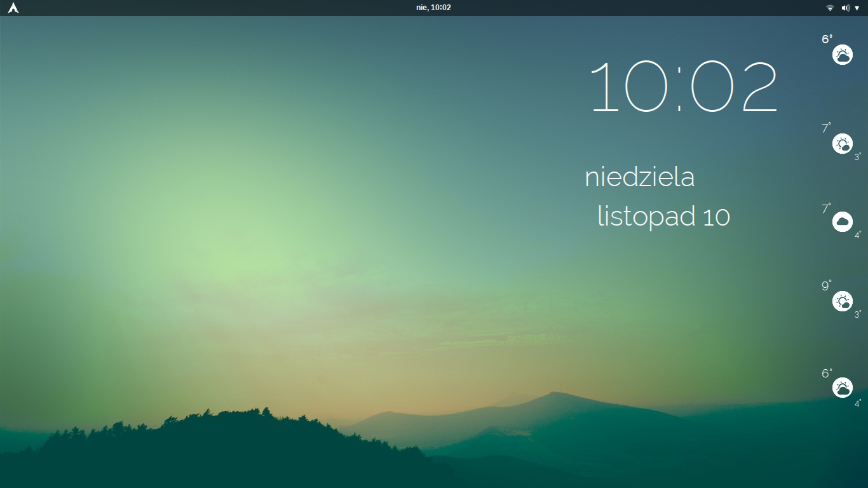Click the "listopad 10" date text

663,217
